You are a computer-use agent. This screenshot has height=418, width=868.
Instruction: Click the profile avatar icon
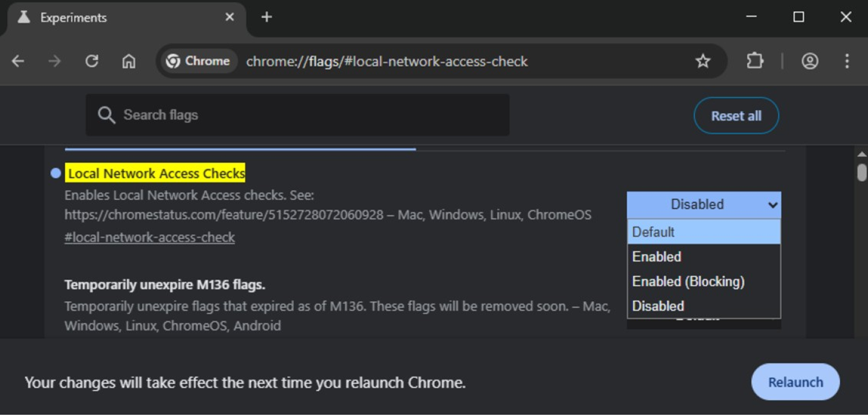click(x=811, y=61)
